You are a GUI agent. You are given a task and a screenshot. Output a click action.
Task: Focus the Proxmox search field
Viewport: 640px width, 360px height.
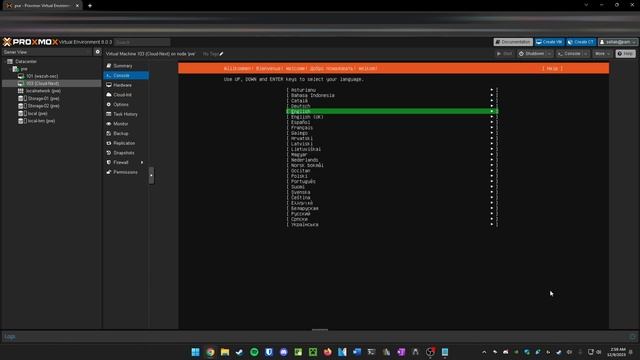tap(142, 42)
